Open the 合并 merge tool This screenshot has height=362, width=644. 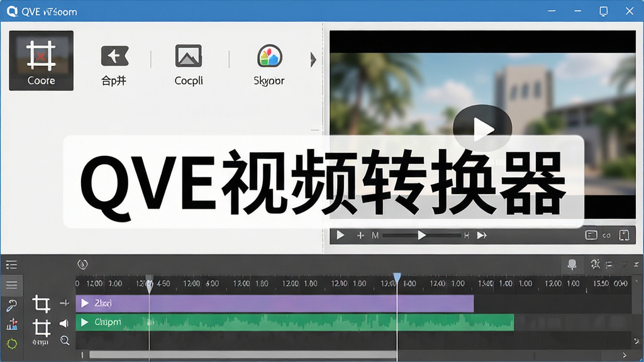pos(114,65)
